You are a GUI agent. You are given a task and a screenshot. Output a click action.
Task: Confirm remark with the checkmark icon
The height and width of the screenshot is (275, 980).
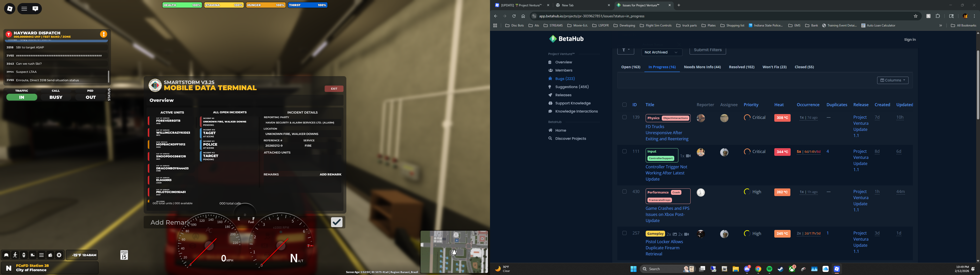click(x=336, y=222)
